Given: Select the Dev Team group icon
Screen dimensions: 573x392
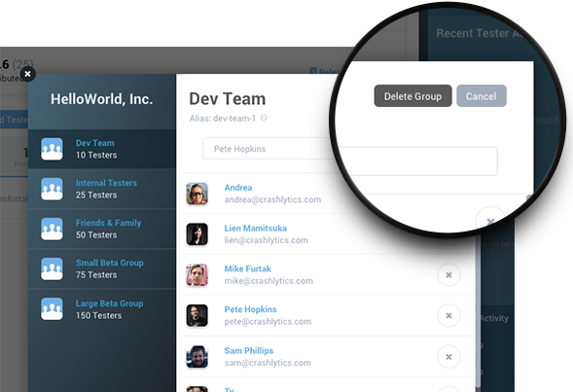Looking at the screenshot, I should [52, 149].
